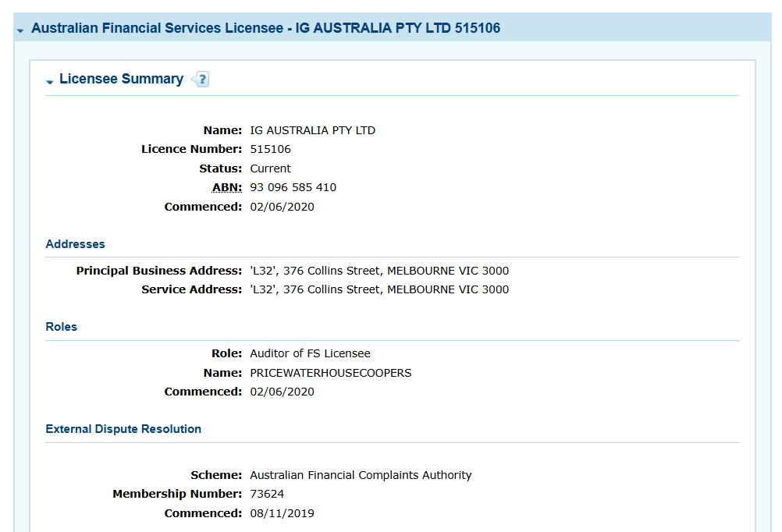Collapse the Australian Financial Services Licensee panel arrow
Viewport: 782px width, 532px height.
pos(20,30)
